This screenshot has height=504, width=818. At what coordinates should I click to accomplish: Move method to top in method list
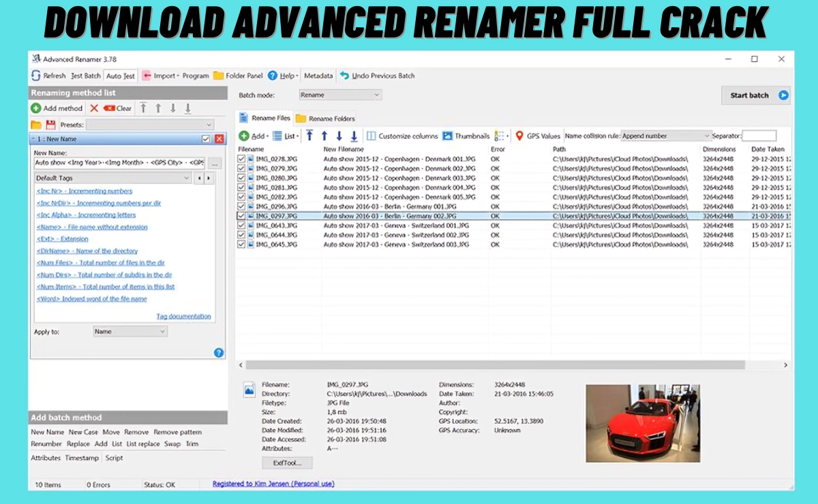point(143,108)
